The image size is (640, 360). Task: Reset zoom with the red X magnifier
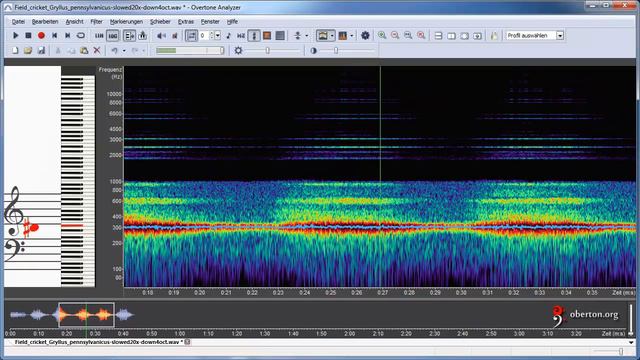[x=421, y=36]
